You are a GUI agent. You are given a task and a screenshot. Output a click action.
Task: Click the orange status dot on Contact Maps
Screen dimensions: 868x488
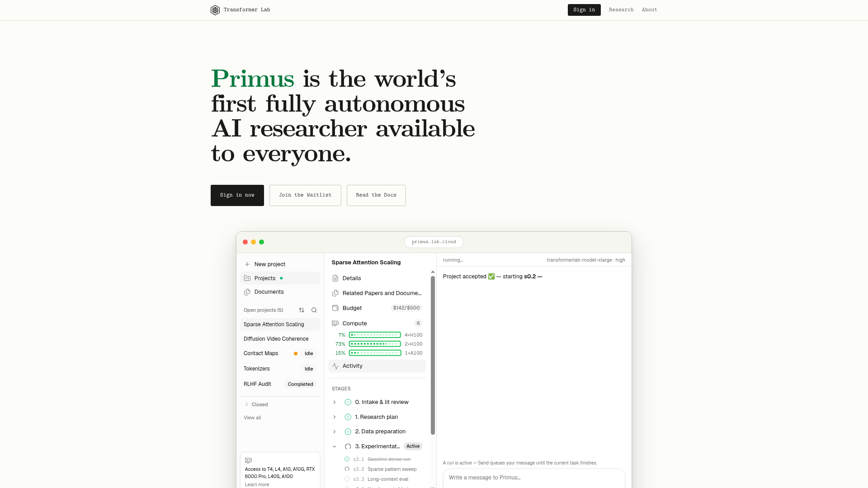[296, 354]
